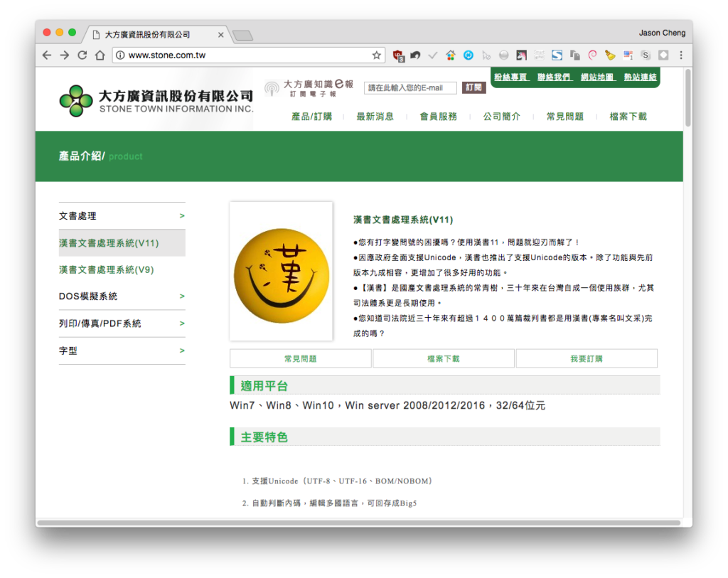Click the 適用平台 section heading
728x578 pixels.
click(264, 386)
